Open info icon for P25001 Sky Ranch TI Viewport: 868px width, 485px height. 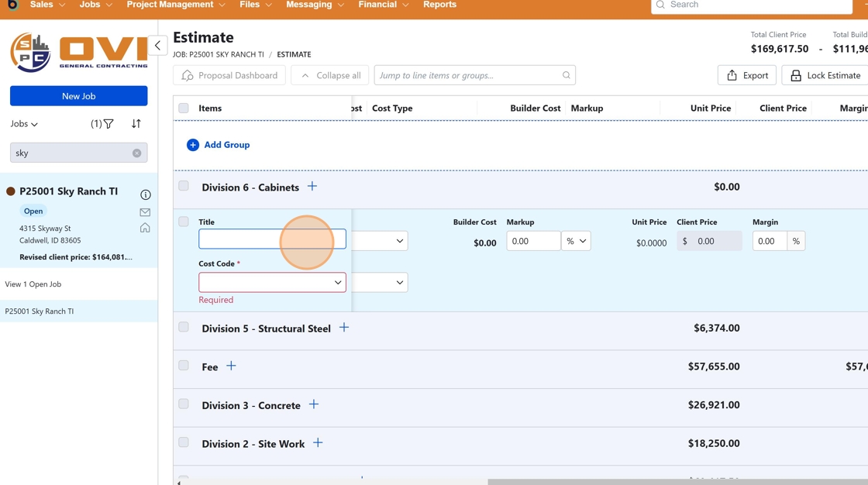(x=145, y=194)
